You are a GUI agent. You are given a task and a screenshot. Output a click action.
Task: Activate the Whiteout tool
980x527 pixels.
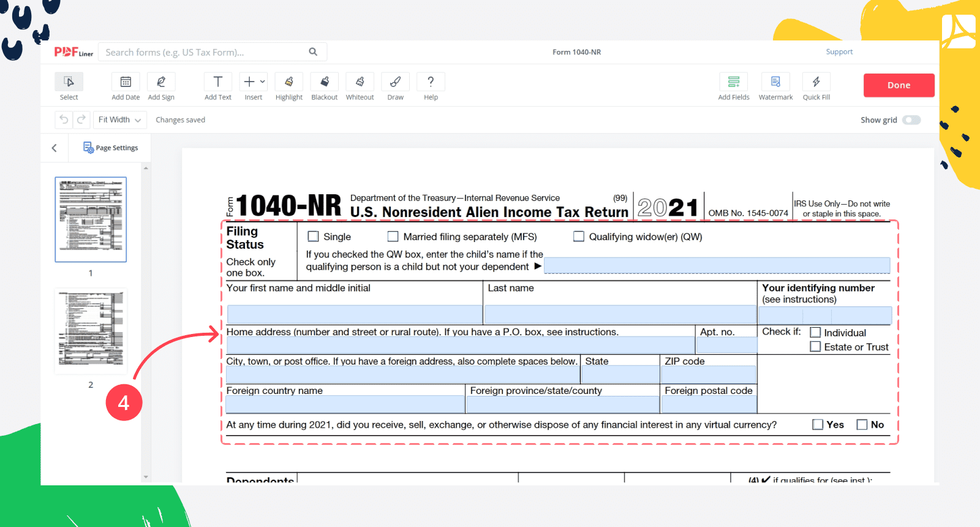(x=360, y=82)
